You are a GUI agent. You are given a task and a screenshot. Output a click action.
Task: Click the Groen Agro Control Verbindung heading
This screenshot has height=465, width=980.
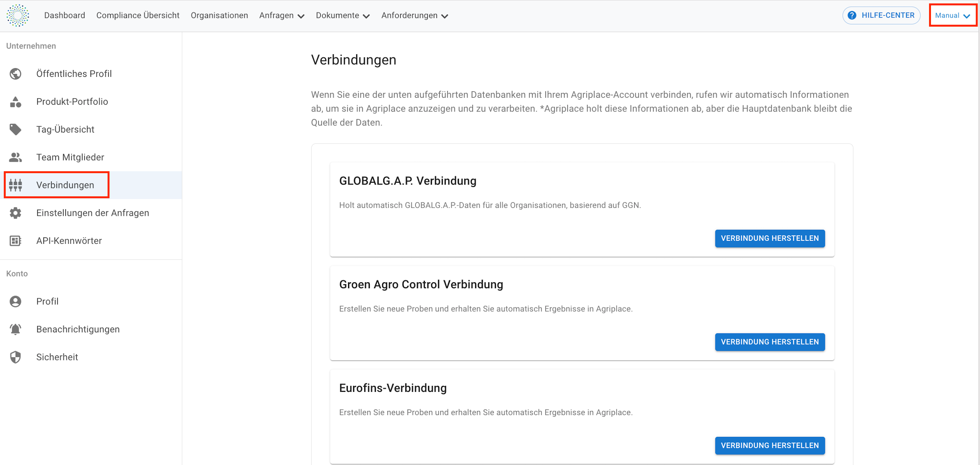421,285
